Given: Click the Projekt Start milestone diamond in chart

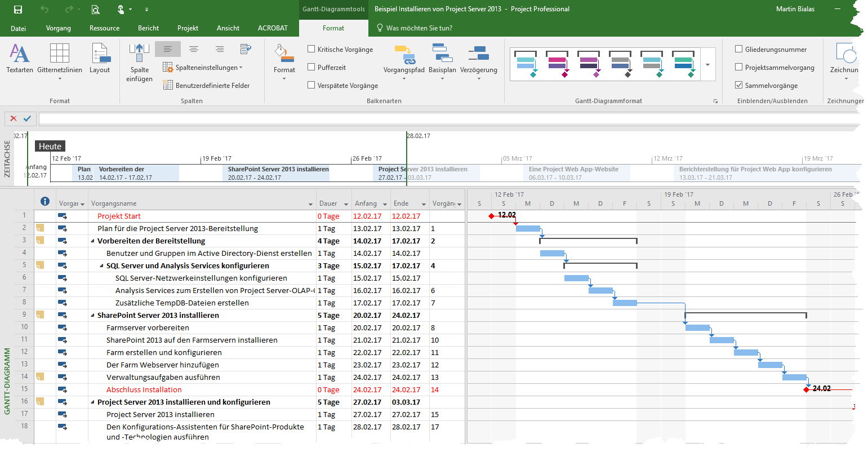Looking at the screenshot, I should click(491, 216).
